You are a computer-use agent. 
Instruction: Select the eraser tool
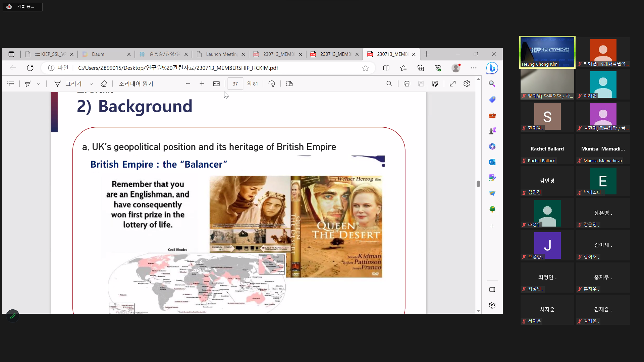(x=104, y=84)
